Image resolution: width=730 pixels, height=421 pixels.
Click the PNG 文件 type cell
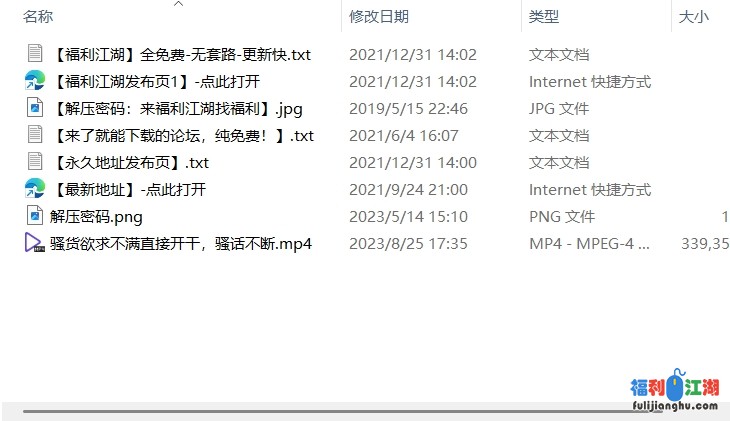pyautogui.click(x=562, y=217)
